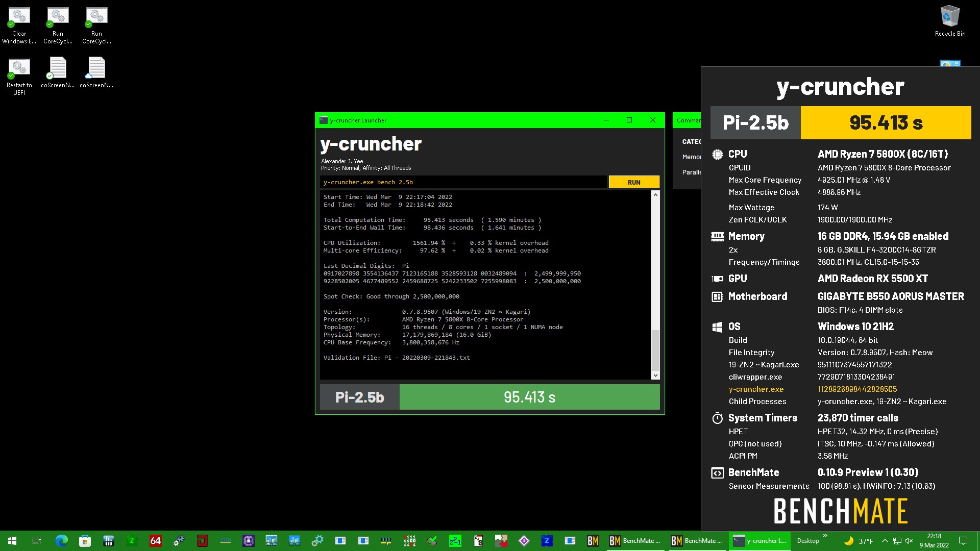The image size is (980, 551).
Task: Expand the Desktop toolbar chevron in taskbar
Action: point(825,536)
